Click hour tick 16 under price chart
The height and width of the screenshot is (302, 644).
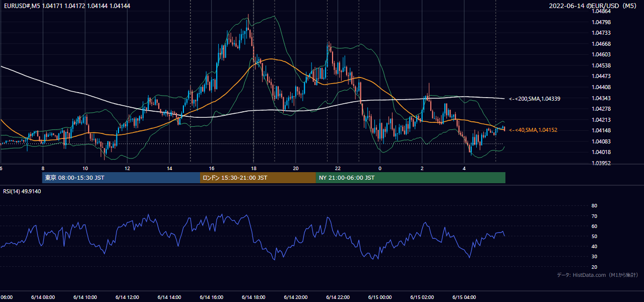coord(212,168)
